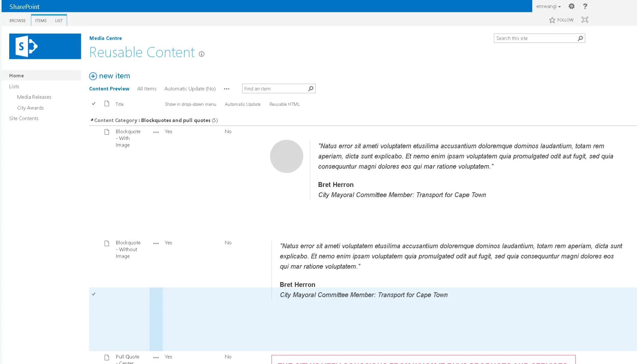Click info icon beside Reusable Content title
Screen dimensions: 637x364
coord(202,54)
